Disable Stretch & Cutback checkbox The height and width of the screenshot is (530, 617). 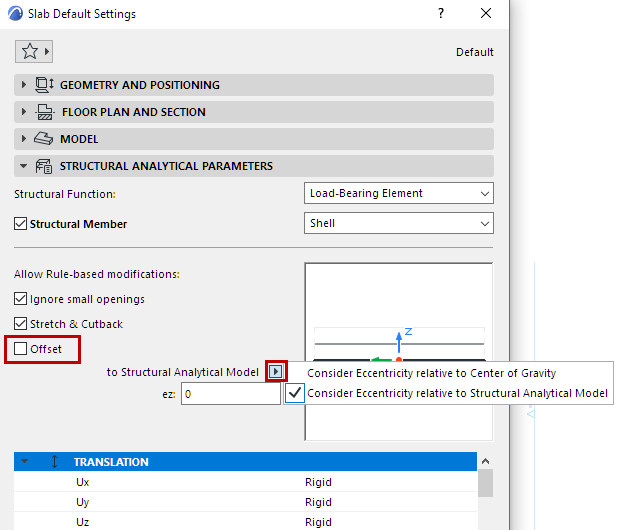20,324
